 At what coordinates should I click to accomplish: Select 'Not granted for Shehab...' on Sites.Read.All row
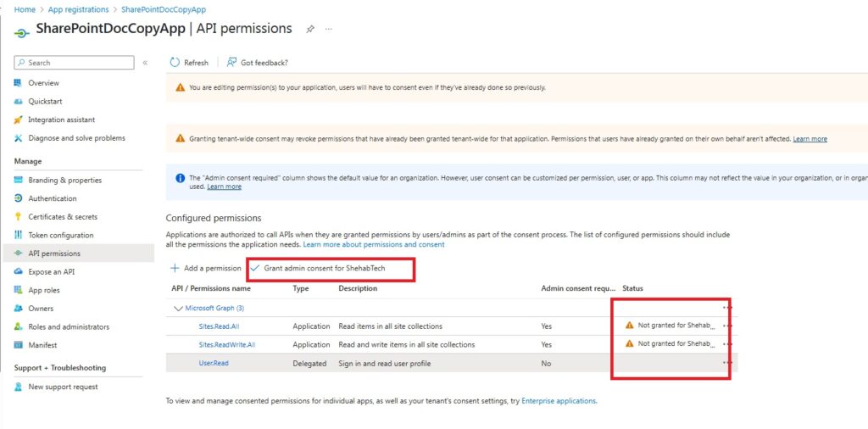click(676, 326)
